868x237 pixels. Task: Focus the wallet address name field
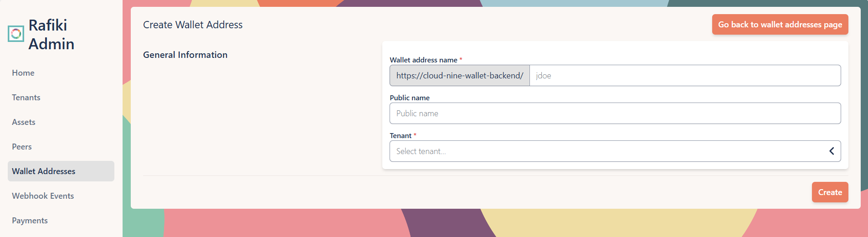tap(685, 76)
